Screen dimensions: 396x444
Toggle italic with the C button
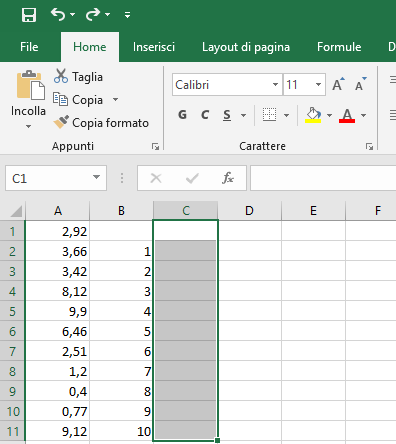coord(205,115)
